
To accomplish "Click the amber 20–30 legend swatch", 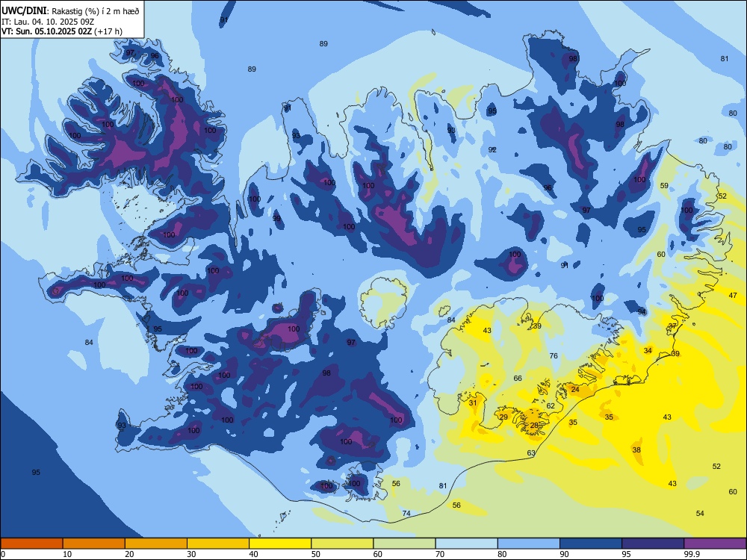I will pyautogui.click(x=156, y=544).
